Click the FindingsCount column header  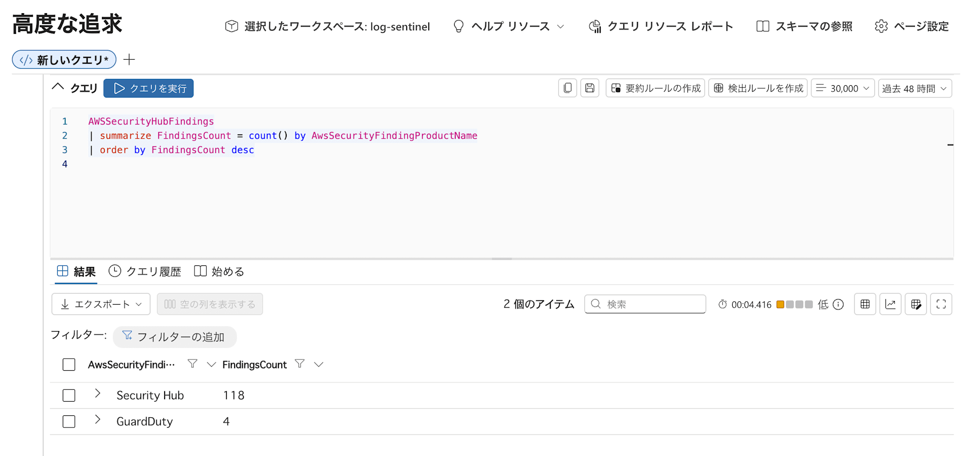254,364
